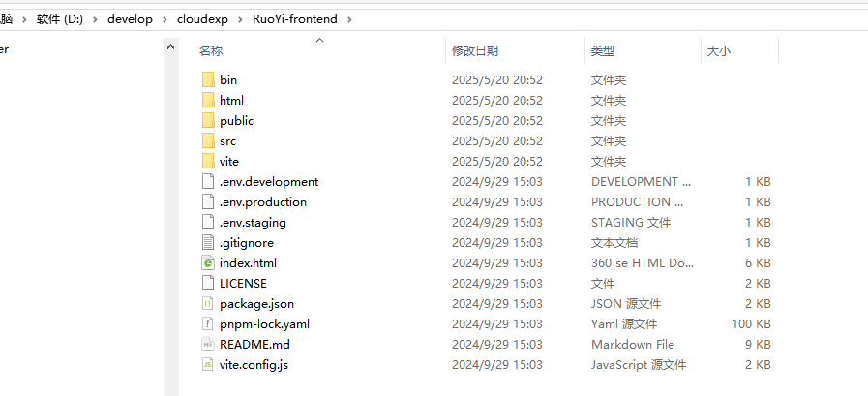
Task: Click the 6 KB size of index.html
Action: tap(758, 263)
